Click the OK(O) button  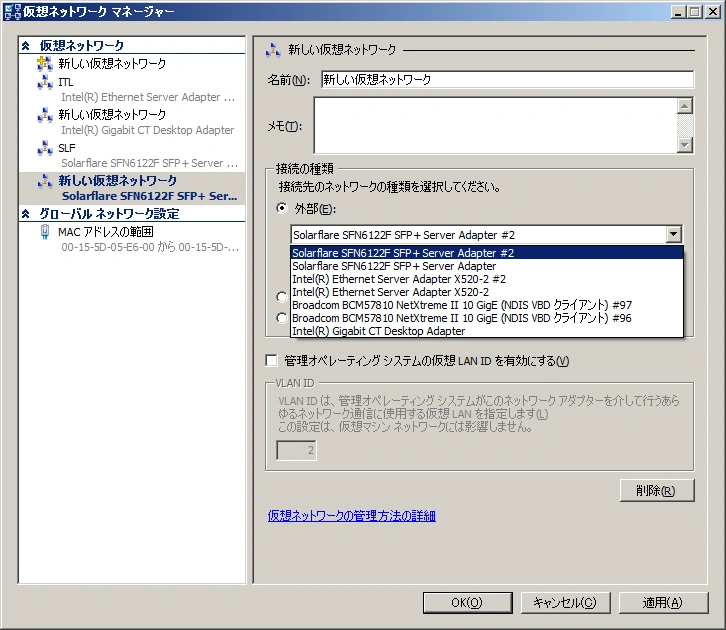[x=468, y=602]
